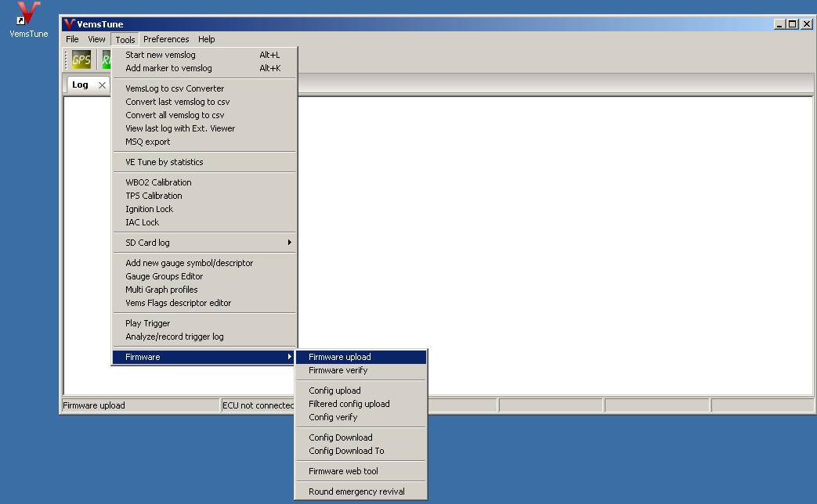
Task: Choose Firmware verify
Action: (360, 370)
